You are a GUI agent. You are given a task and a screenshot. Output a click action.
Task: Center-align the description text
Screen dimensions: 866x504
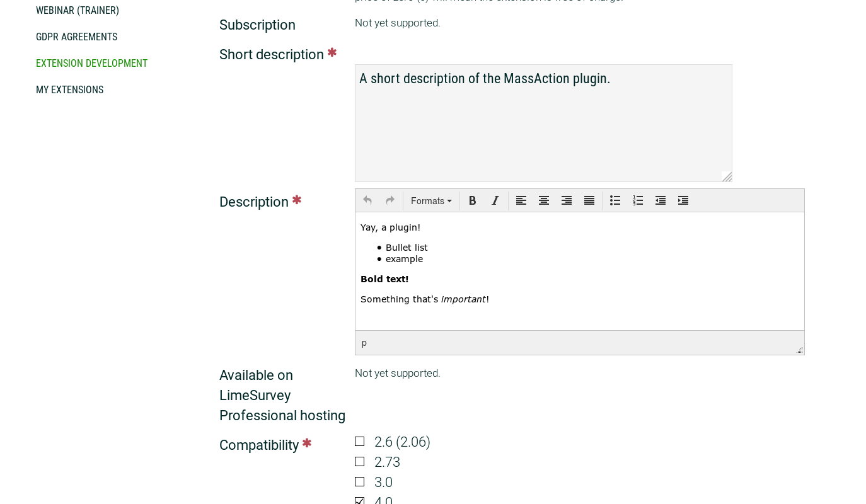tap(544, 200)
